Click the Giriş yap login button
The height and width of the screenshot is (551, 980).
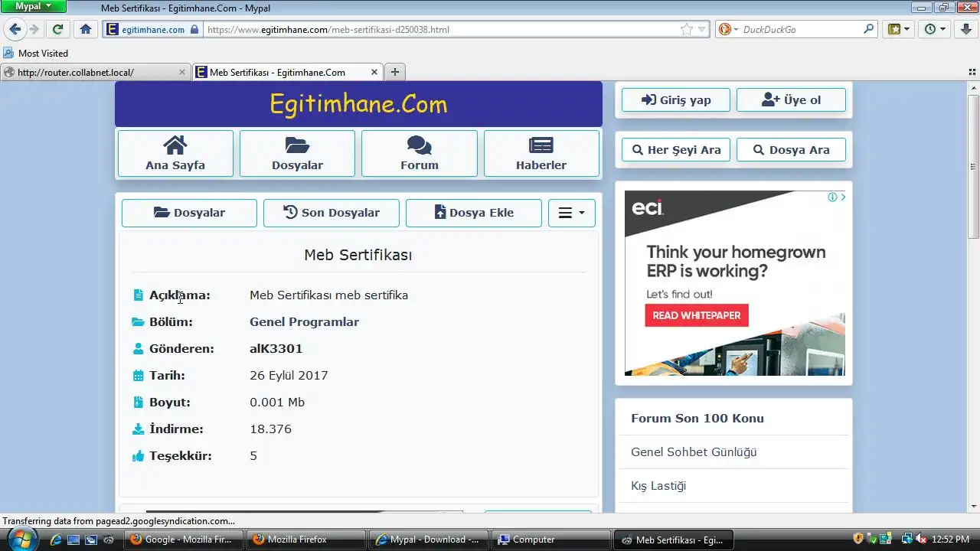point(676,100)
